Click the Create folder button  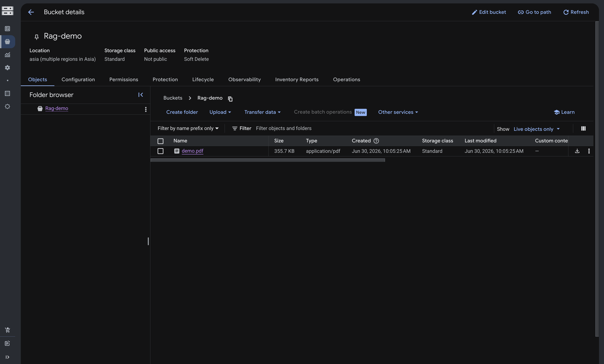point(182,112)
